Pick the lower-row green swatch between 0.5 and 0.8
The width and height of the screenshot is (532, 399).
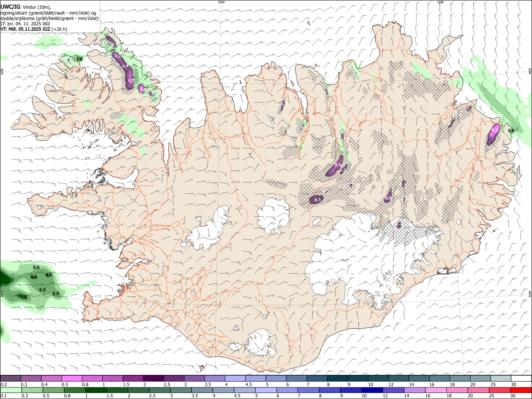(54, 390)
